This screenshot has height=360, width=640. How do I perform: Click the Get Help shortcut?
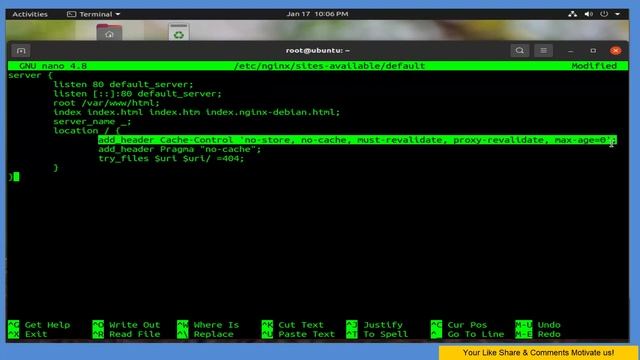click(47, 325)
